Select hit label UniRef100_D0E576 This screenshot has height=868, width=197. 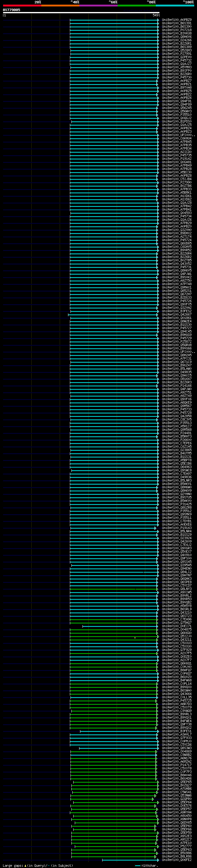point(176,806)
